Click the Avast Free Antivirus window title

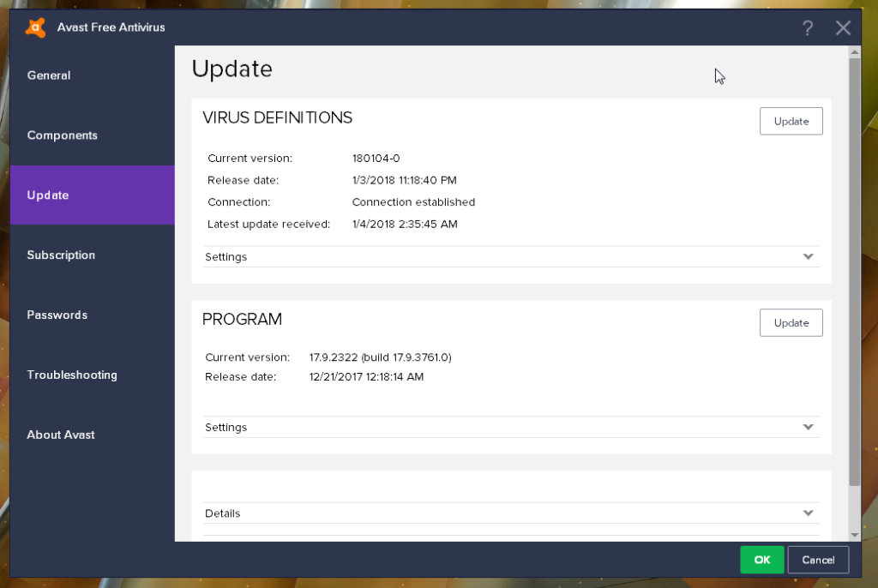(111, 27)
